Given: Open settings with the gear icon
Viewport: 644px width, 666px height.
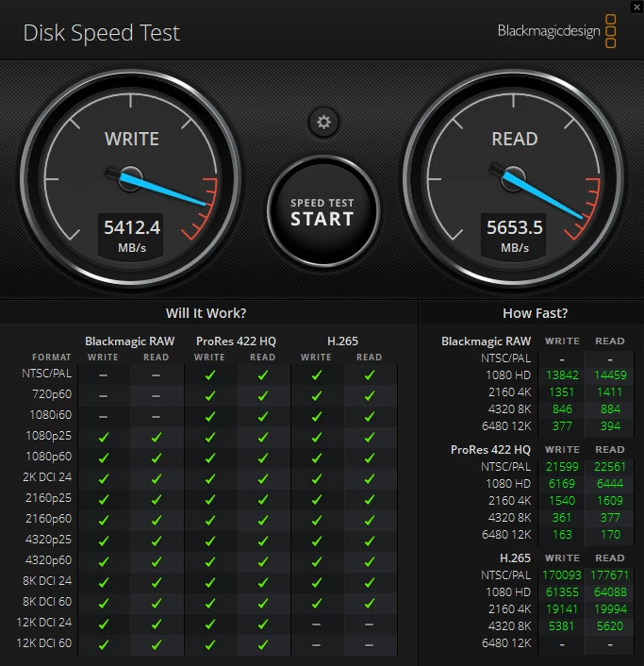Looking at the screenshot, I should 323,123.
